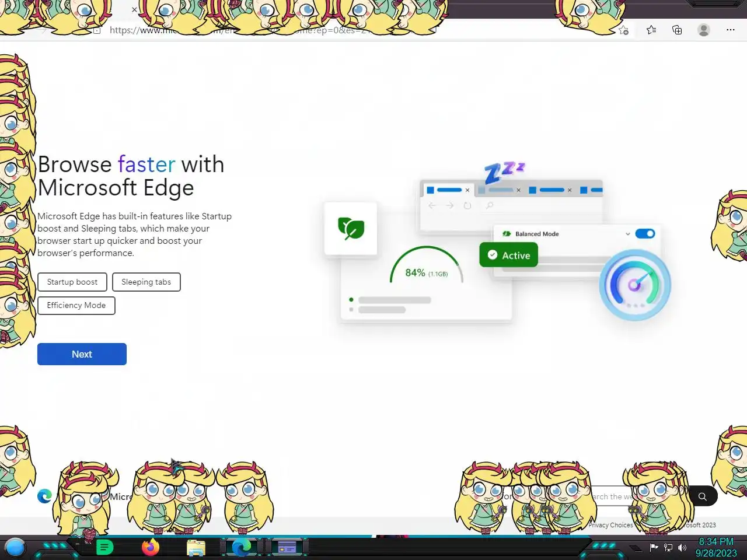Open the browser profile avatar
747x560 pixels.
[x=704, y=30]
